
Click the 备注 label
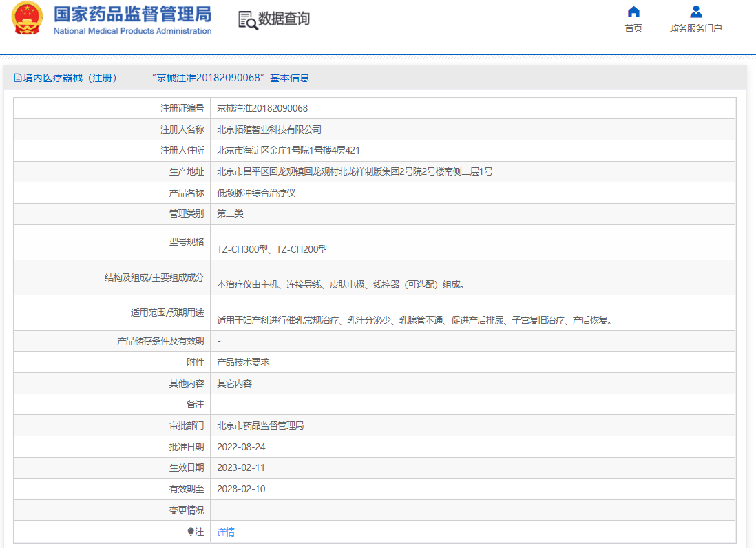pos(196,404)
